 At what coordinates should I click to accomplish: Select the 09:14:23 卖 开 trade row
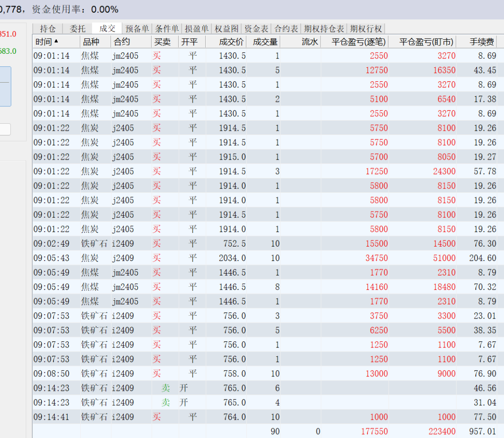(x=187, y=388)
